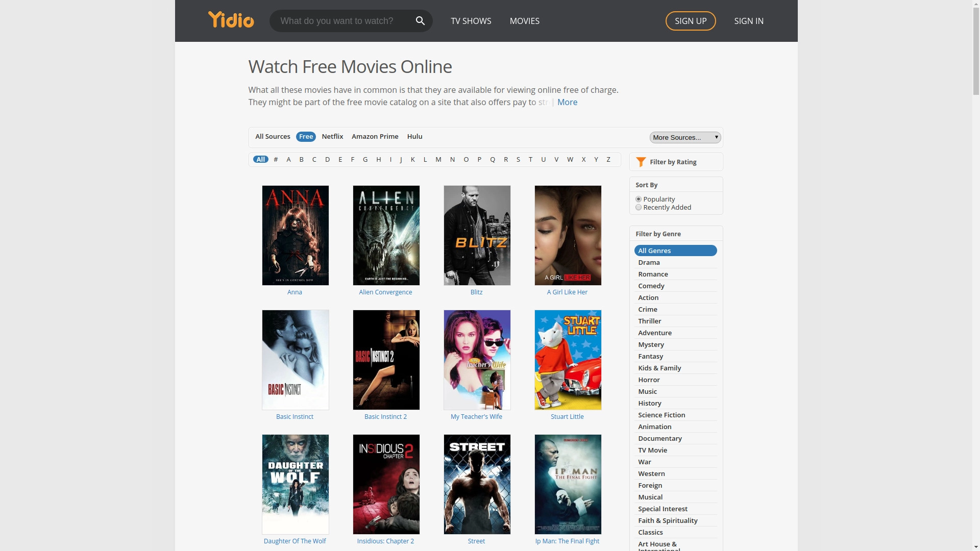This screenshot has height=551, width=980.
Task: Select Popularity sort option
Action: pos(638,199)
